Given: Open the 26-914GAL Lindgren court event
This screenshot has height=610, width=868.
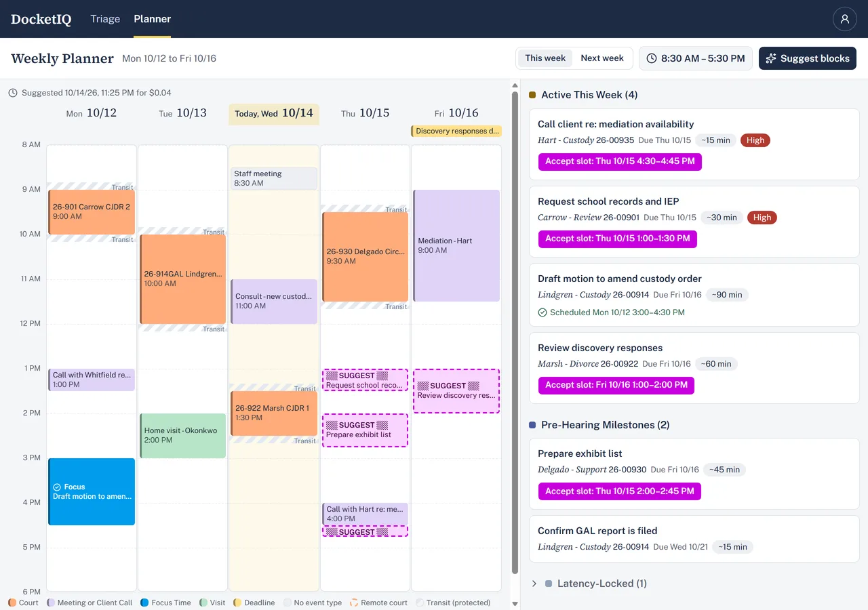Looking at the screenshot, I should click(183, 279).
